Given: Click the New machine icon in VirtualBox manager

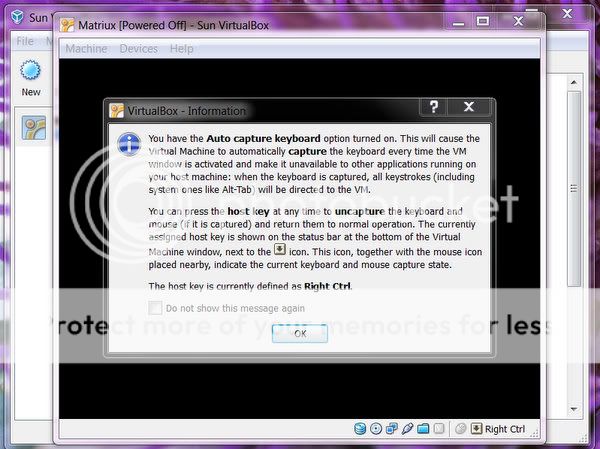Looking at the screenshot, I should coord(30,70).
